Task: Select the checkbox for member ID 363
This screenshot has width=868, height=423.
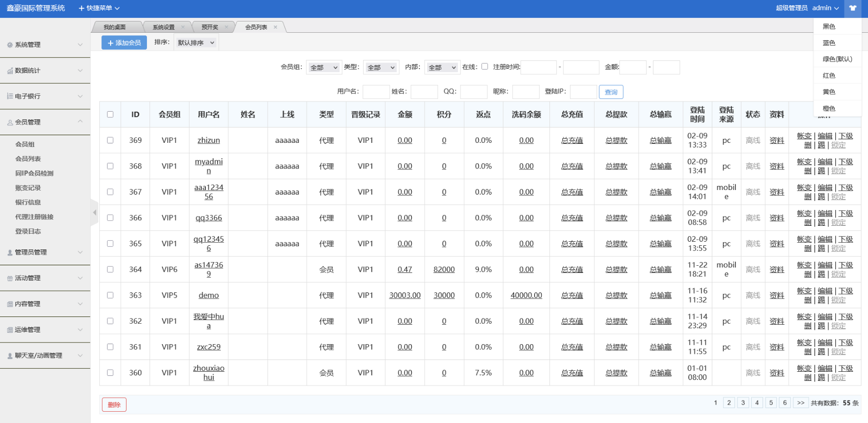Action: tap(110, 295)
